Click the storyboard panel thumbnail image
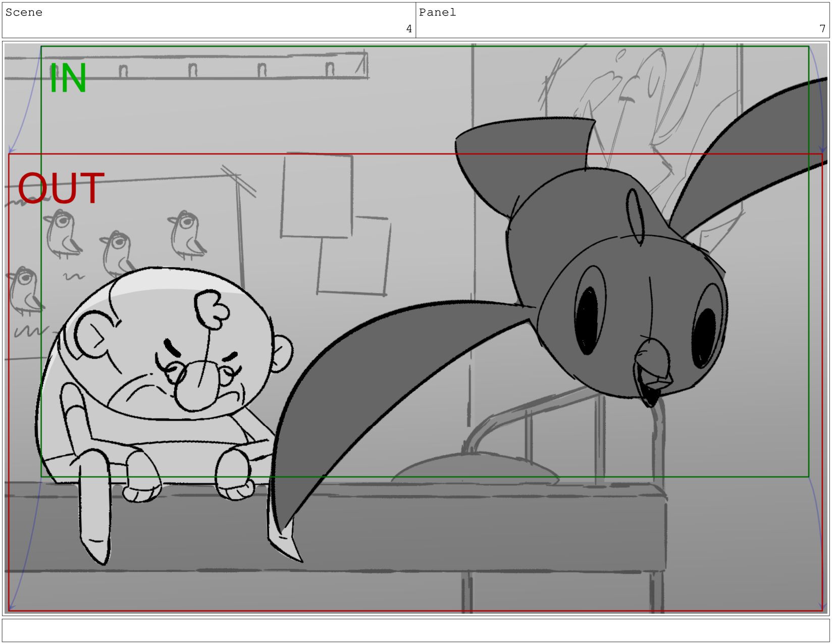This screenshot has height=644, width=832. [x=416, y=329]
